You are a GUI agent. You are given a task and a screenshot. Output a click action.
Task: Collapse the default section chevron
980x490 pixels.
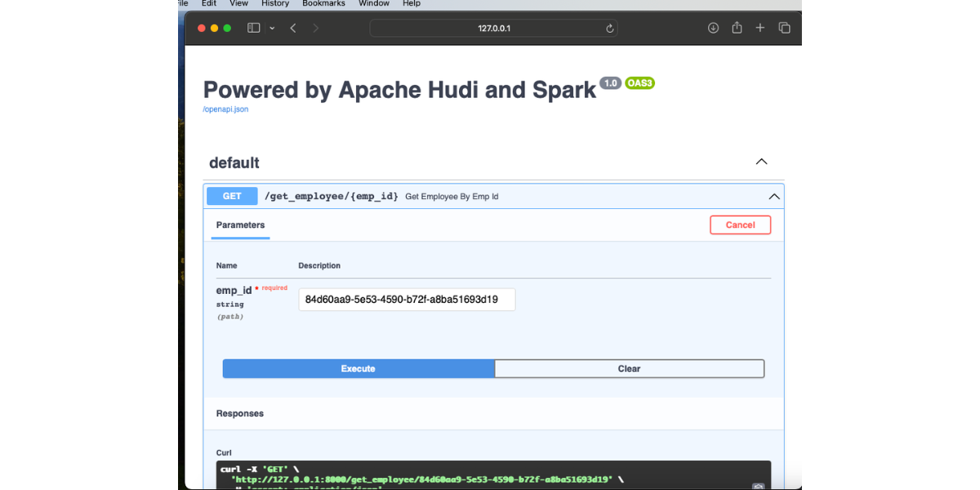point(761,162)
